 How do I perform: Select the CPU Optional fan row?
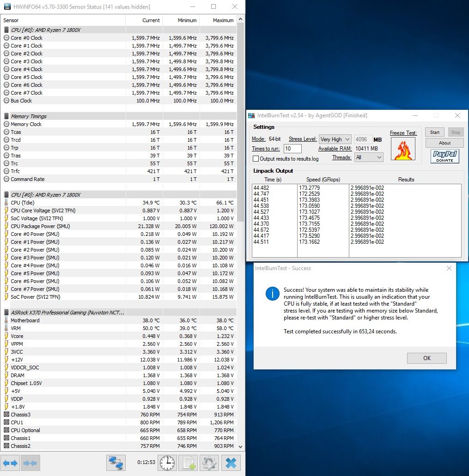point(119,430)
